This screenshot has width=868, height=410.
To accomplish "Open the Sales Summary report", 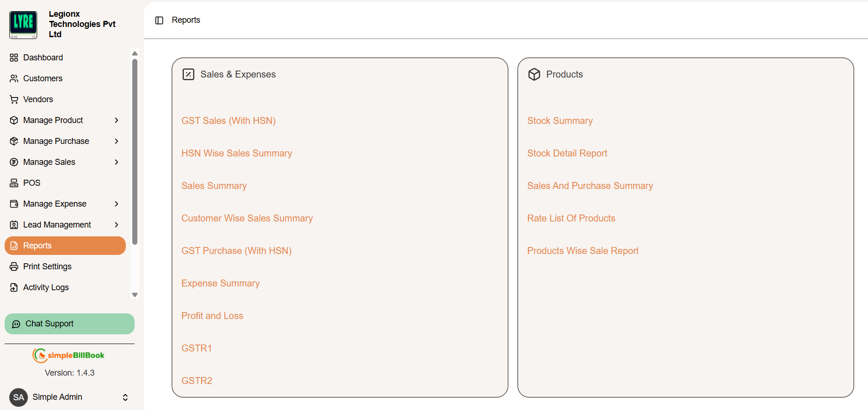I will [x=214, y=186].
